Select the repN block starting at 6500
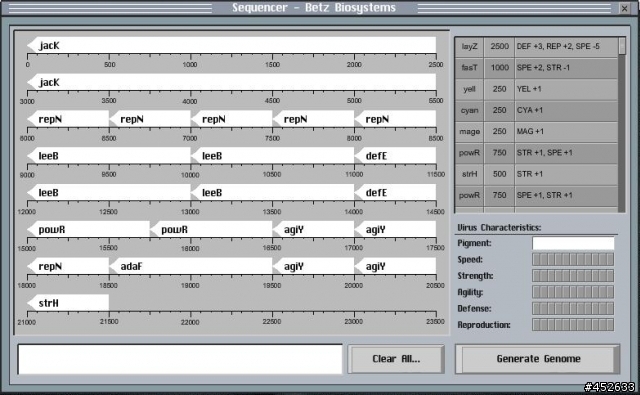 click(150, 119)
